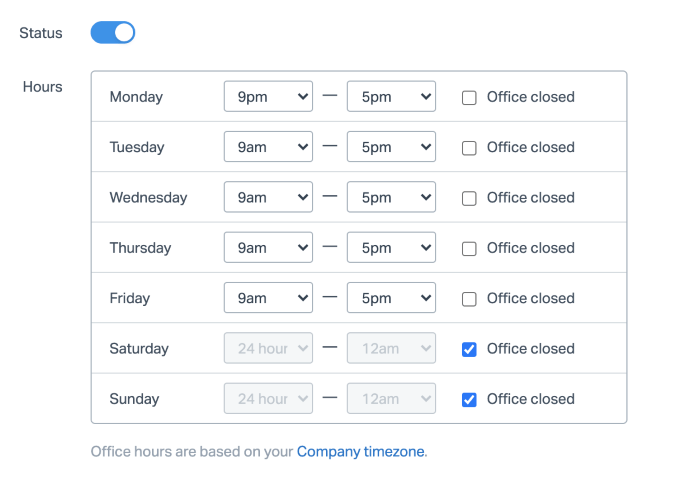Expand Tuesday closing time dropdown
The height and width of the screenshot is (480, 679).
[x=391, y=147]
